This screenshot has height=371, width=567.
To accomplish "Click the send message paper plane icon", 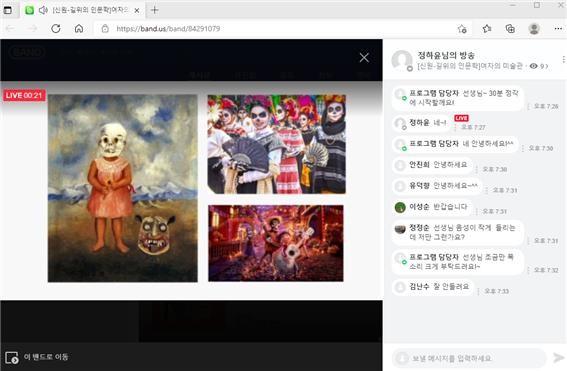I will (x=559, y=358).
